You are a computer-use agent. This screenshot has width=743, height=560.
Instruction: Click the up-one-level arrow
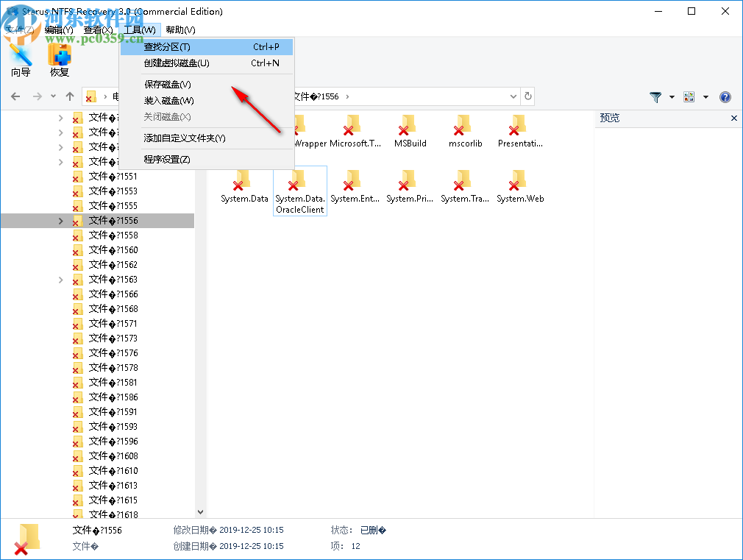pos(69,96)
